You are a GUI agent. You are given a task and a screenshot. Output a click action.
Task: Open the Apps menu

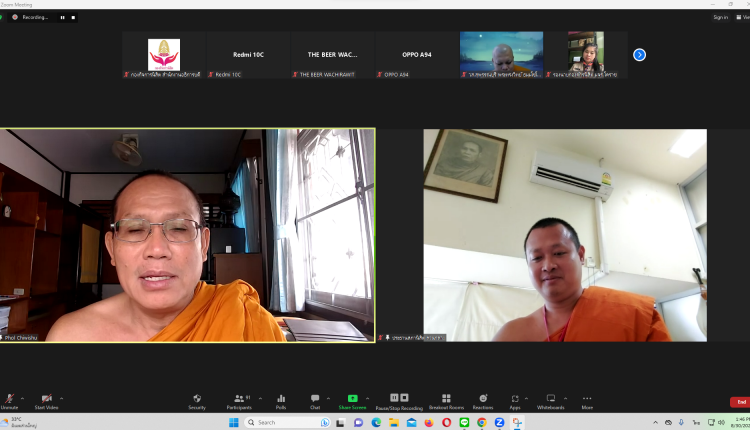click(x=516, y=400)
